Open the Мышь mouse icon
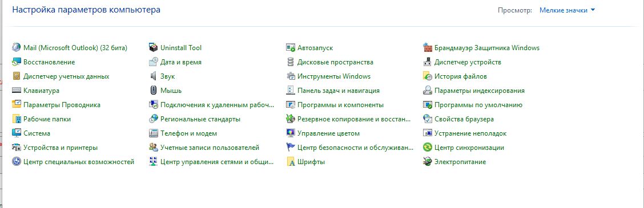The height and width of the screenshot is (208, 644). pyautogui.click(x=153, y=91)
